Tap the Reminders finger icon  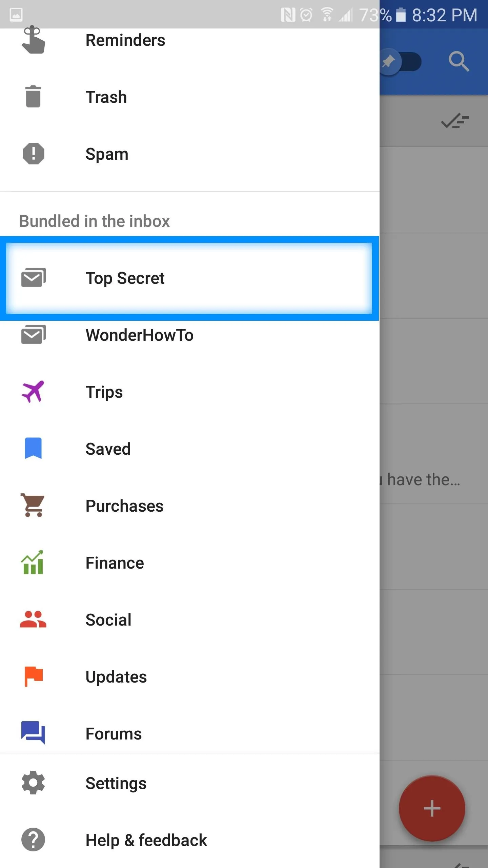click(x=33, y=39)
